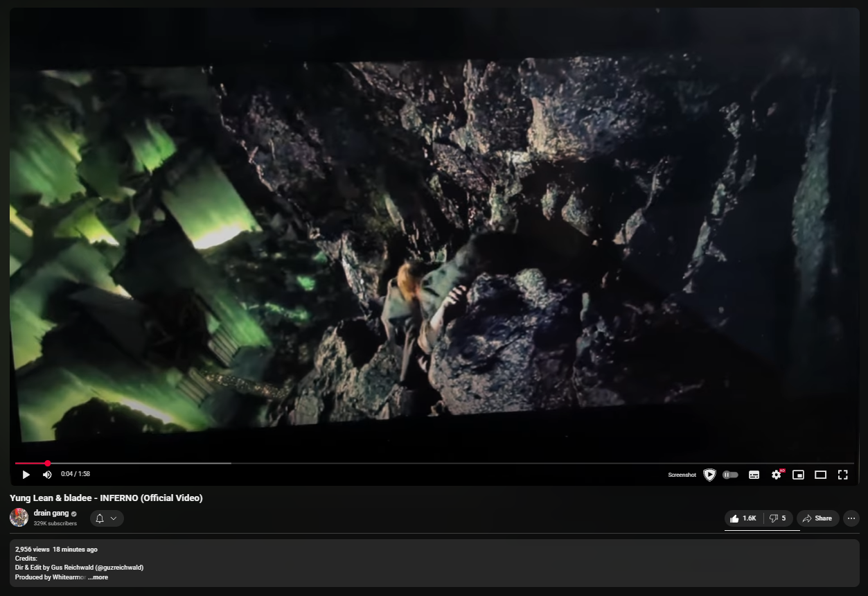Viewport: 868px width, 596px height.
Task: Play the INFERNO video
Action: click(x=26, y=475)
